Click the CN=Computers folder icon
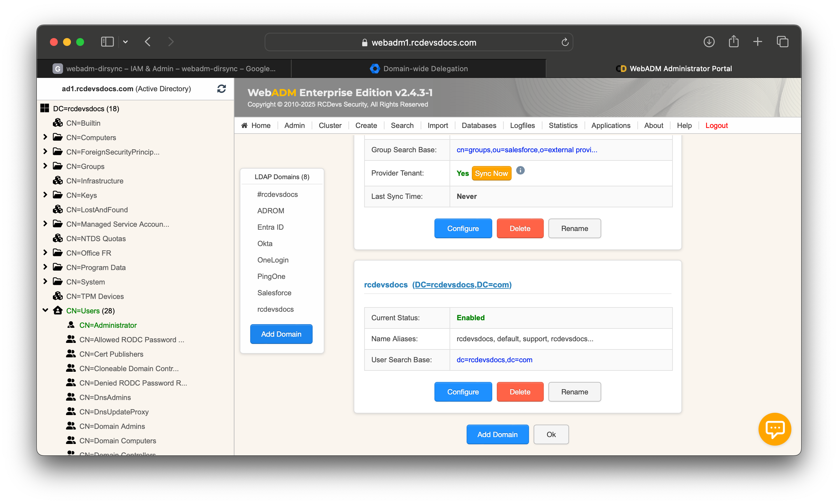Image resolution: width=838 pixels, height=504 pixels. click(x=58, y=137)
